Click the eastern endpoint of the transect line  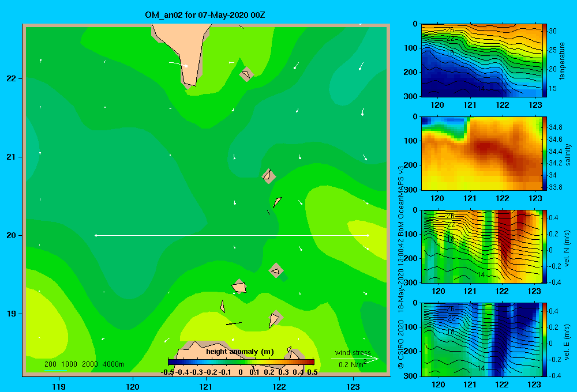368,235
